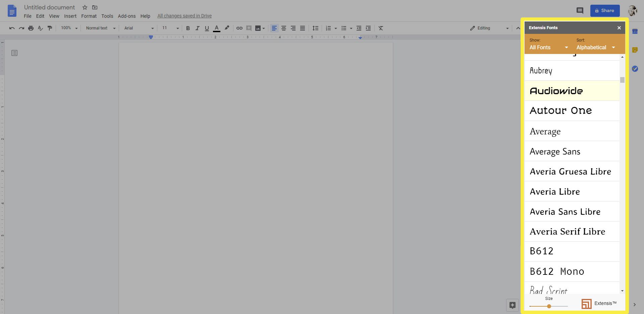Open the Tasks side panel icon
This screenshot has width=644, height=314.
635,69
